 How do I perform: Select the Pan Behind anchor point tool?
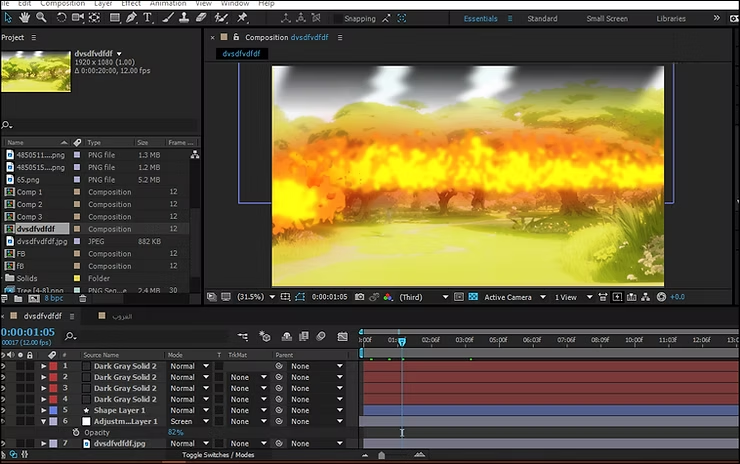(x=94, y=18)
